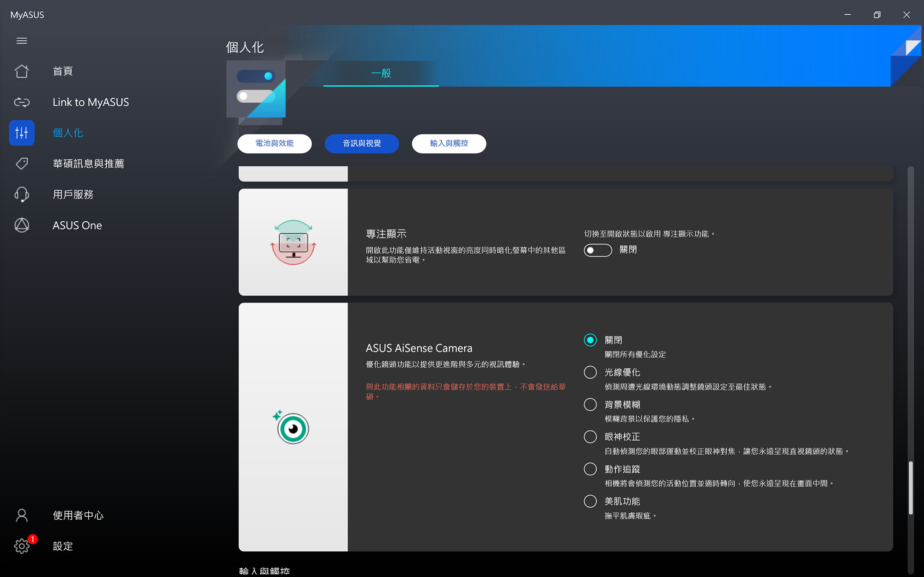
Task: Click the ASUS news price-tag icon
Action: tap(22, 164)
